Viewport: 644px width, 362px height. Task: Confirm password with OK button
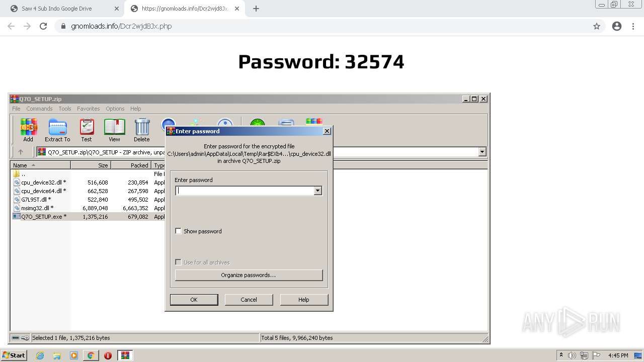tap(194, 300)
